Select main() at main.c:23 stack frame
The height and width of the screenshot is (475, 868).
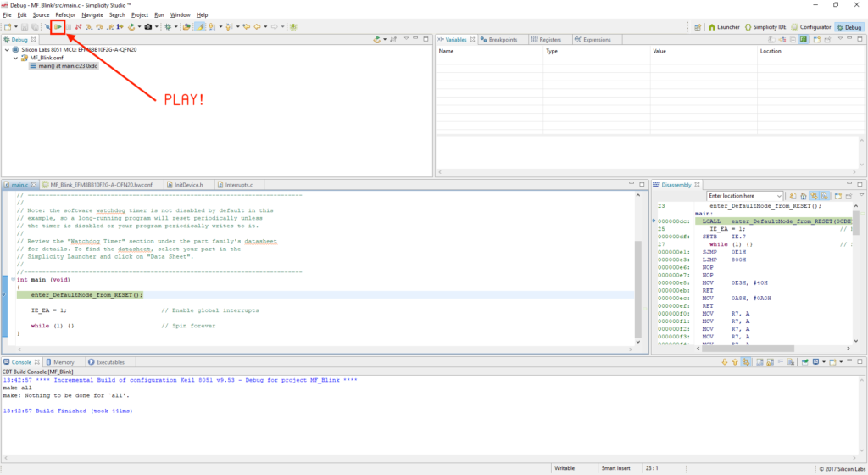click(x=68, y=66)
